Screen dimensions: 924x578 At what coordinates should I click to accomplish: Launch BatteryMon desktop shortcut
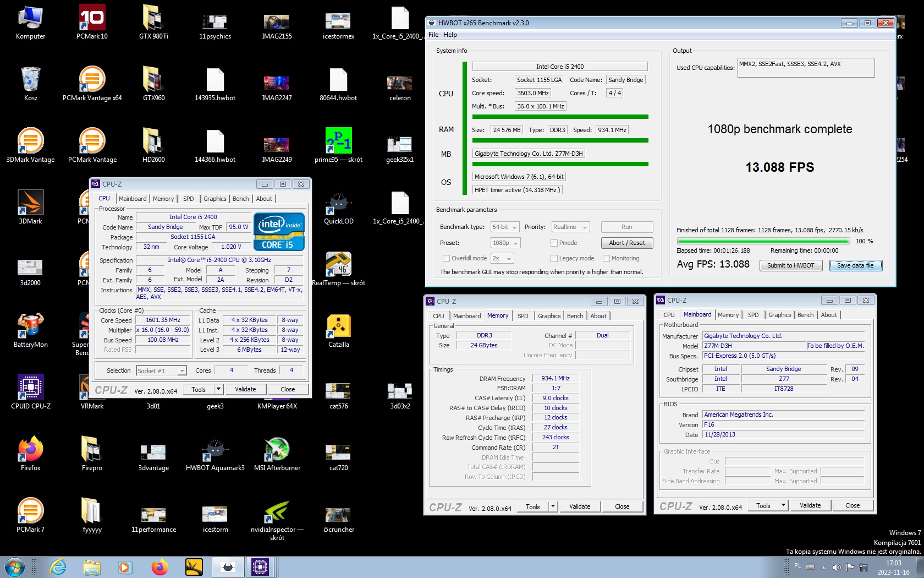coord(31,331)
